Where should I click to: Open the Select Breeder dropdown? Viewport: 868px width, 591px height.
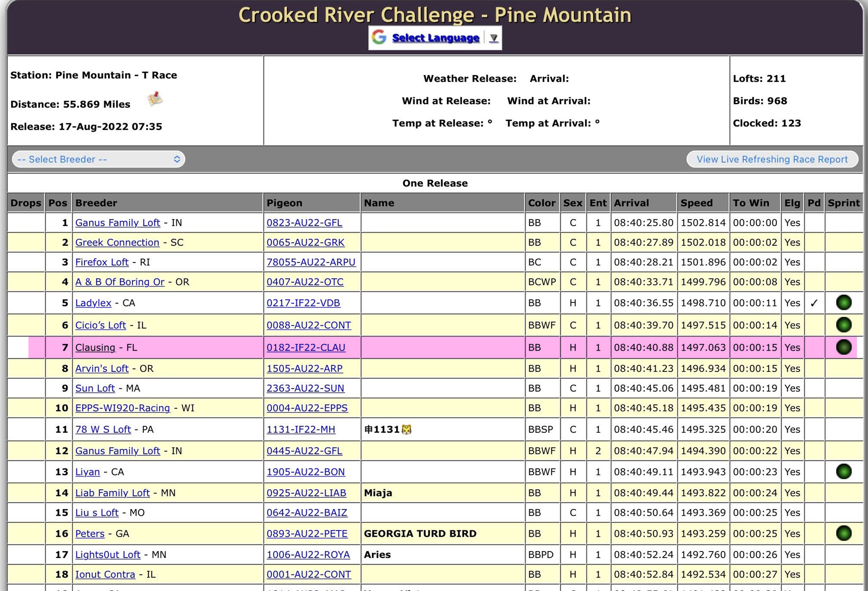[98, 159]
